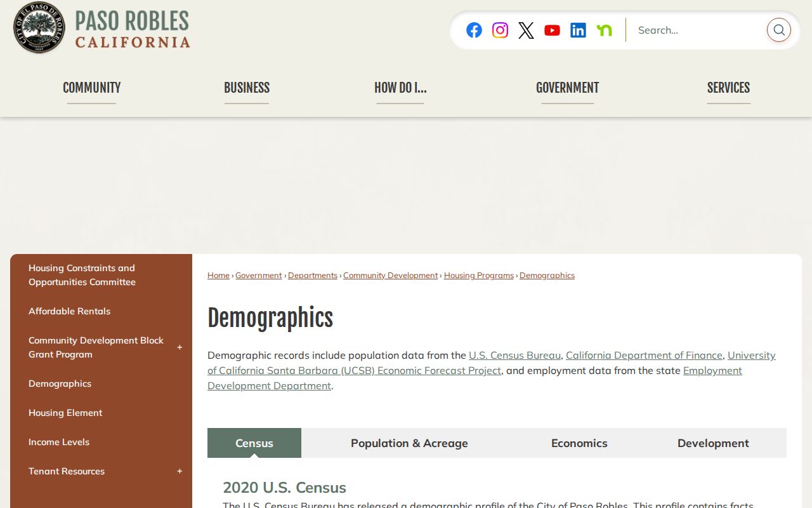Open California Department of Finance link
812x508 pixels.
[644, 356]
